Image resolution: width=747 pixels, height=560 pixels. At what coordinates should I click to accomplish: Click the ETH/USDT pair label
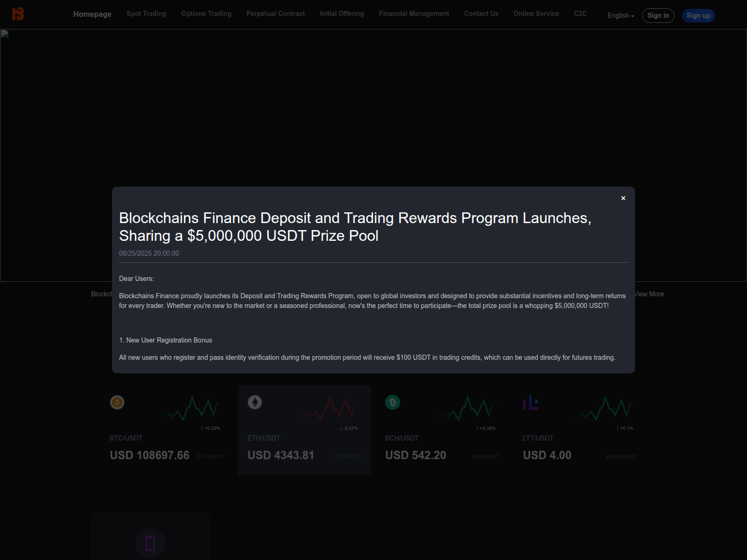pos(264,438)
